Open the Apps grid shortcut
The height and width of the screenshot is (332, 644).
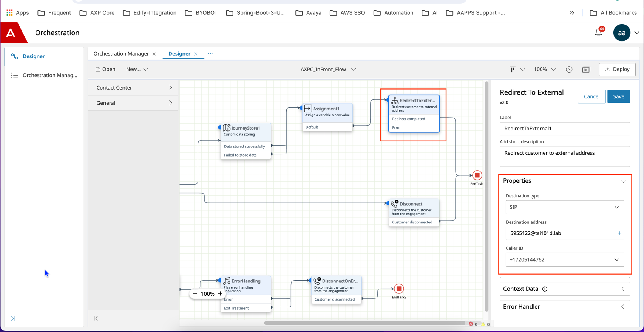click(17, 12)
